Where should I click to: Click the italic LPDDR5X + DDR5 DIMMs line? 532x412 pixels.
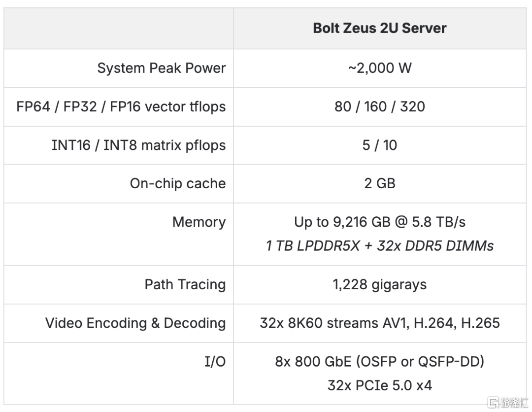[x=379, y=245]
